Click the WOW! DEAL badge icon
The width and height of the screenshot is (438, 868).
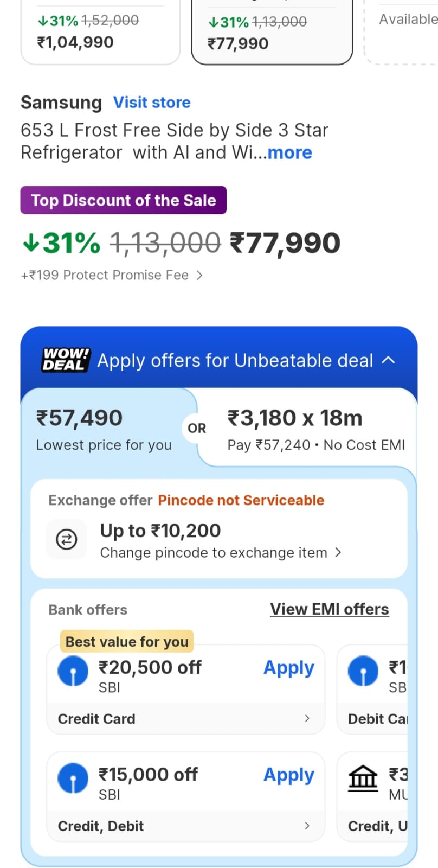tap(66, 360)
